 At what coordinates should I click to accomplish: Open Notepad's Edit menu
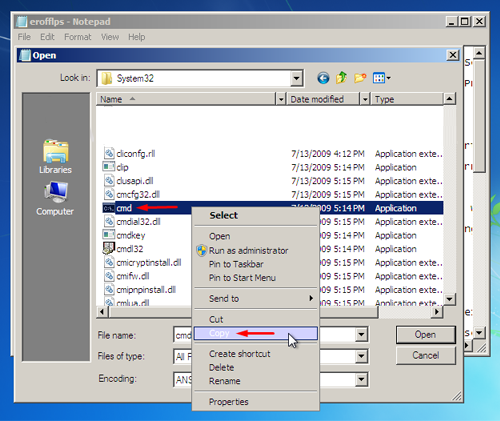click(47, 37)
